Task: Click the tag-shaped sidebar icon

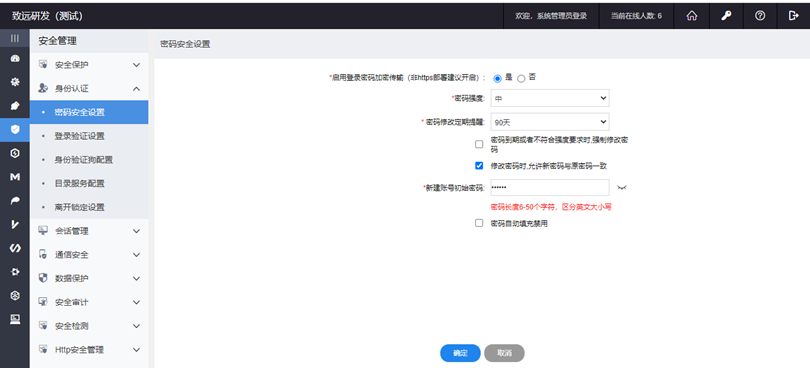Action: [x=15, y=105]
